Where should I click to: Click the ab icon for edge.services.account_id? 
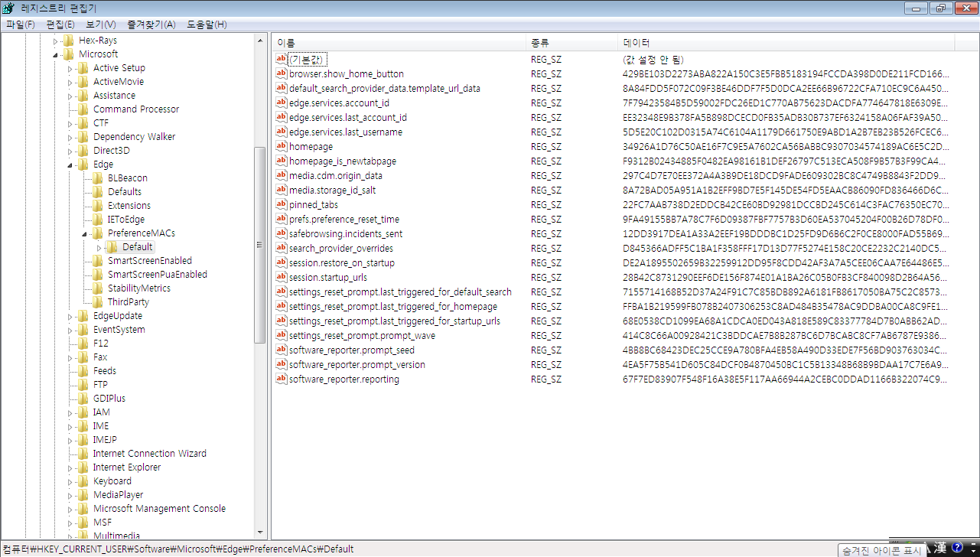pos(281,103)
